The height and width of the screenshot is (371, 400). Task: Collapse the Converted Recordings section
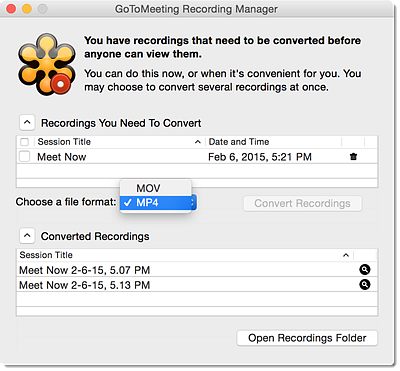coord(27,236)
